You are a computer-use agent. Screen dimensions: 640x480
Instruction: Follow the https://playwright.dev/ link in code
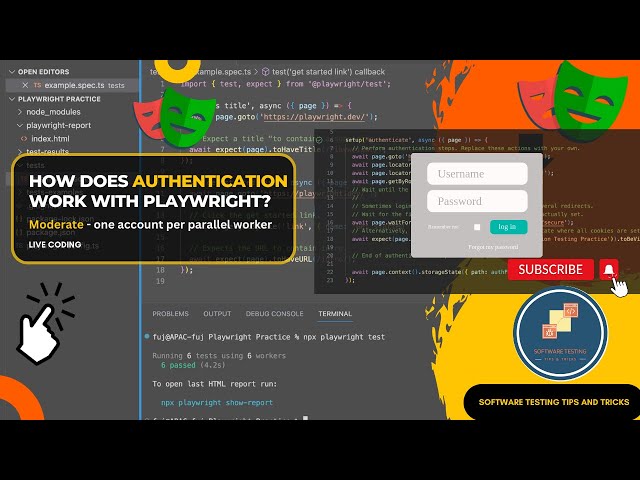click(316, 117)
